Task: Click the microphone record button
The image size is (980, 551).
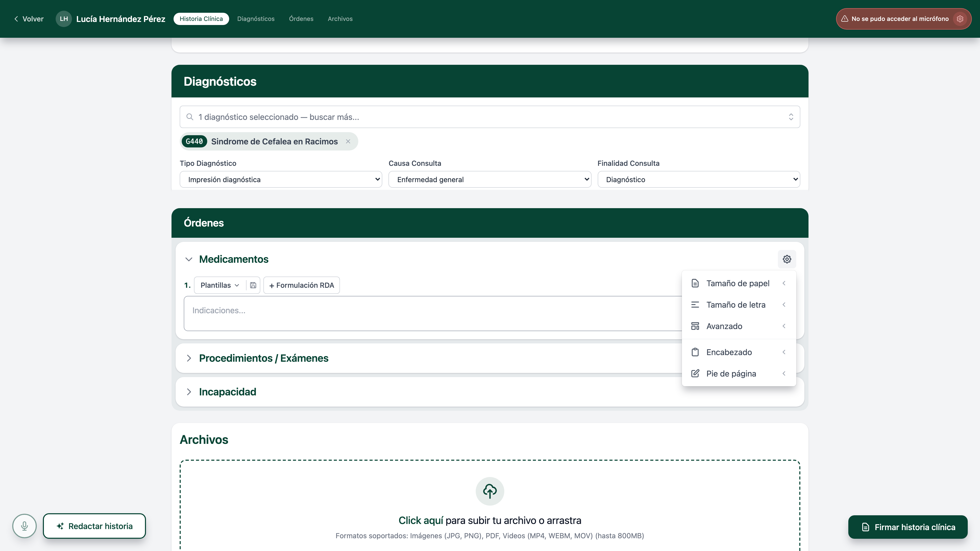Action: (x=24, y=526)
